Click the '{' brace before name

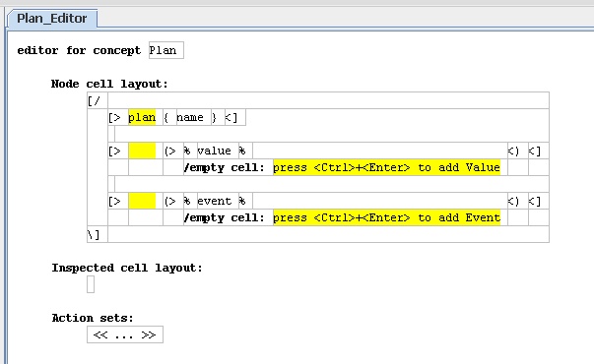(x=166, y=117)
